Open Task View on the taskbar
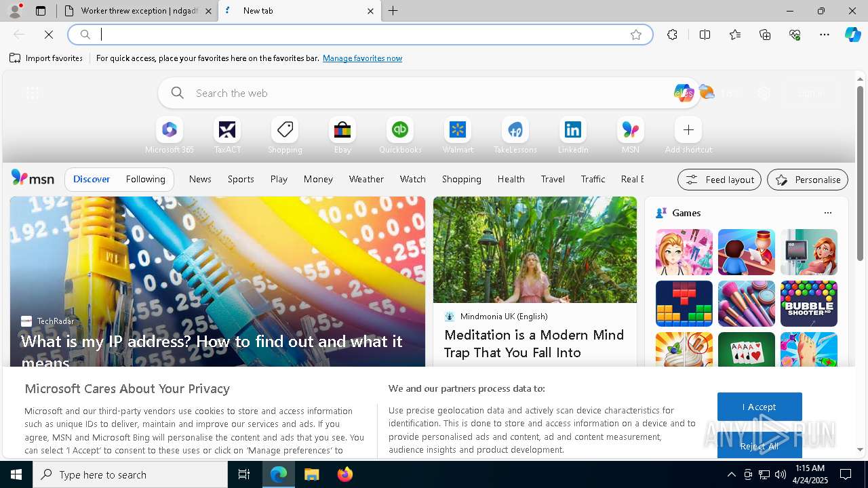Image resolution: width=868 pixels, height=488 pixels. tap(245, 474)
